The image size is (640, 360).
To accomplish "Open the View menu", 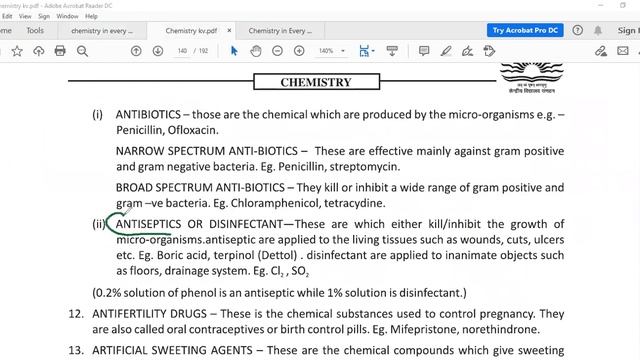I will tap(25, 16).
